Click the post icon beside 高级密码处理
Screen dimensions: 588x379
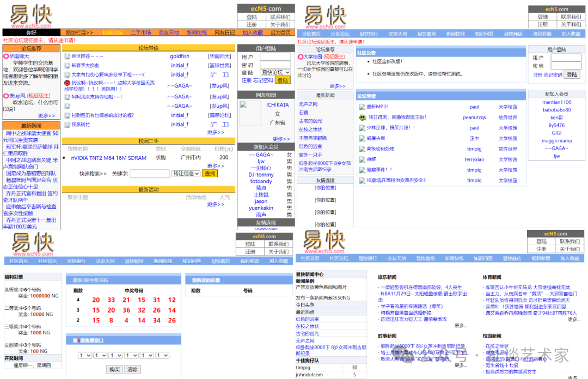point(362,149)
